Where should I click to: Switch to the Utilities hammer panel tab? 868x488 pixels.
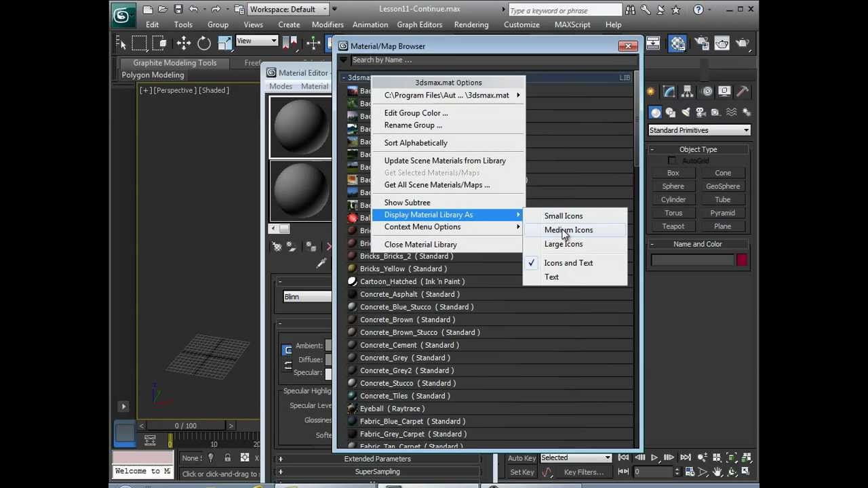(743, 91)
